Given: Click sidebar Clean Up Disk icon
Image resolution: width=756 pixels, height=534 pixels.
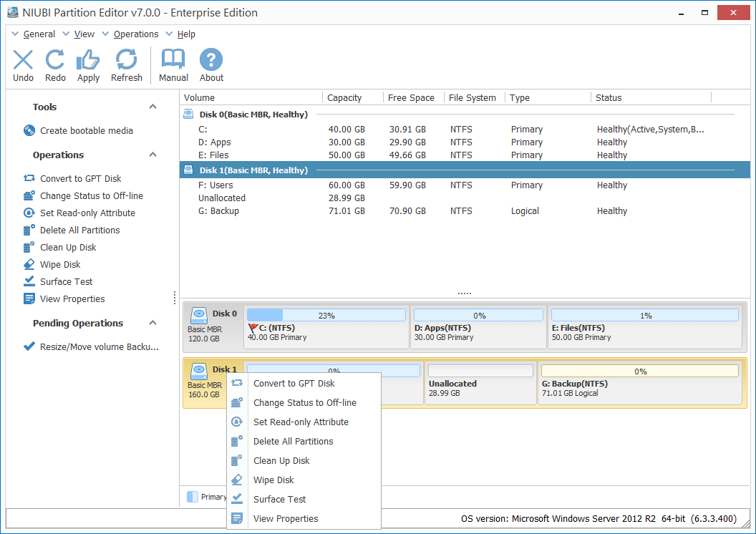Looking at the screenshot, I should point(29,247).
